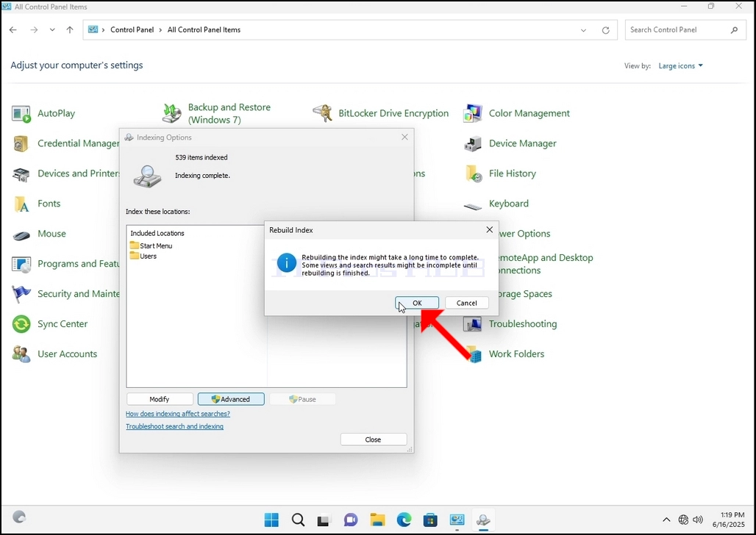
Task: Expand address bar history dropdown chevron
Action: point(583,30)
